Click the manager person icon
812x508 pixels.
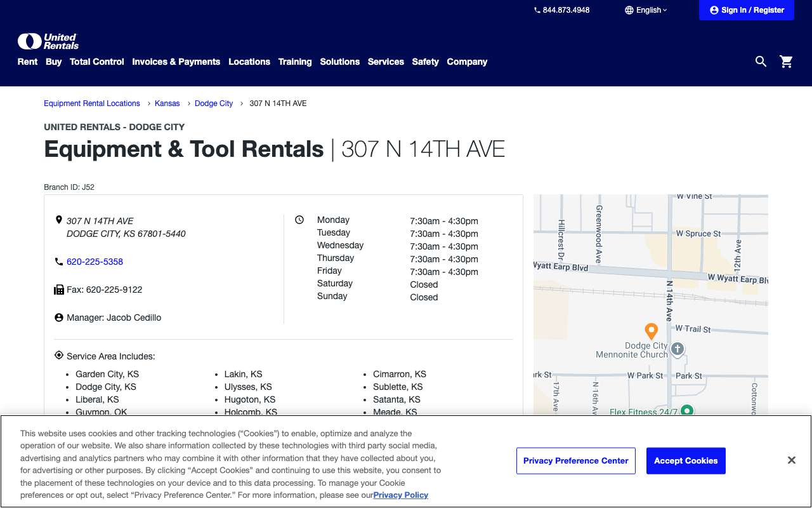click(x=59, y=317)
